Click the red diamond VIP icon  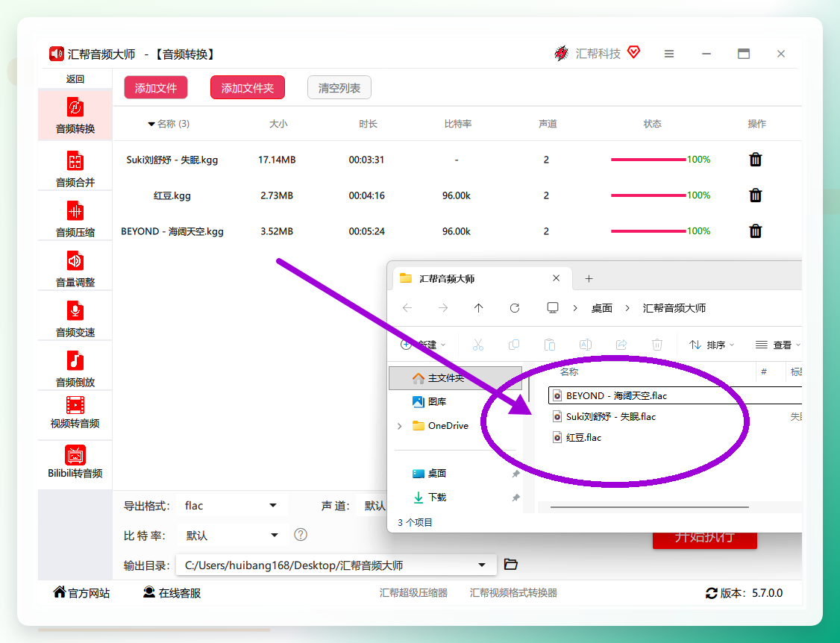coord(634,52)
